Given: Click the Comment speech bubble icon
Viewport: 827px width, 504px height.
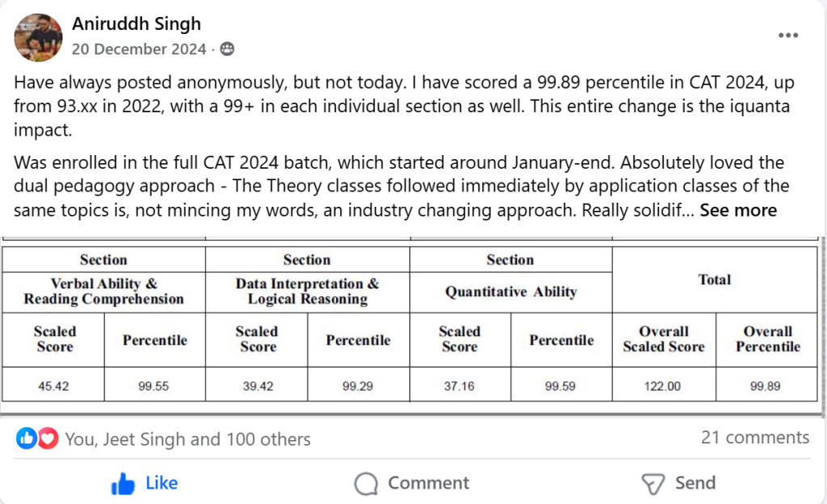Looking at the screenshot, I should pos(366,484).
